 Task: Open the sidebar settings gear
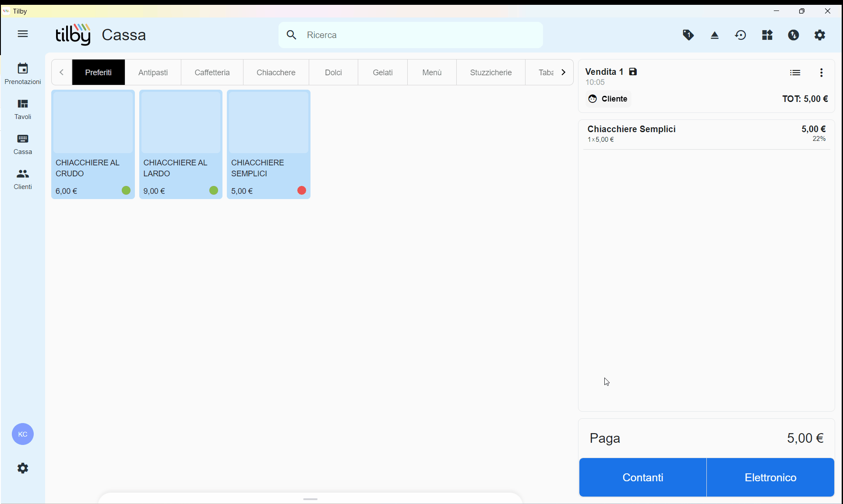(x=23, y=468)
